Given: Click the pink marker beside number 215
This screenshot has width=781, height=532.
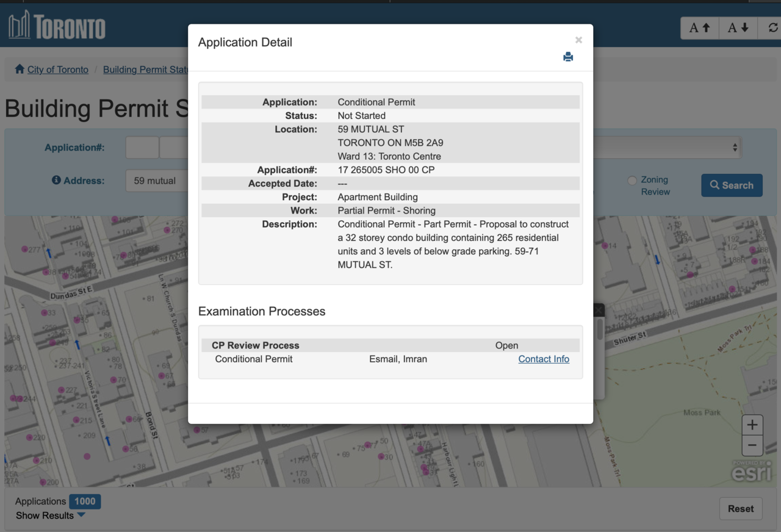Looking at the screenshot, I should click(x=76, y=420).
